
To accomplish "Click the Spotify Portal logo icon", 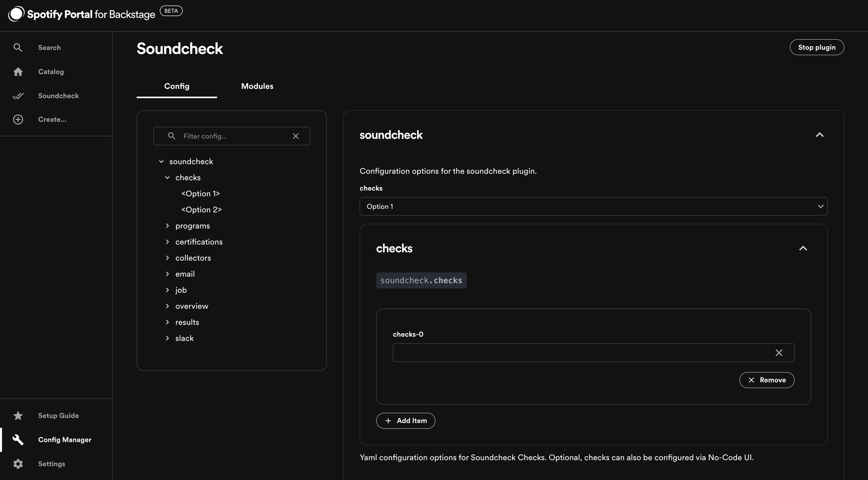I will click(16, 14).
